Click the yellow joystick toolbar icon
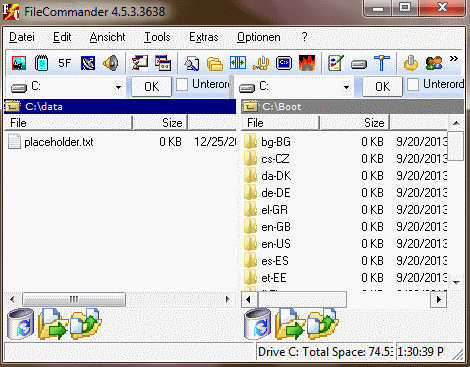Image resolution: width=470 pixels, height=367 pixels. [x=411, y=63]
